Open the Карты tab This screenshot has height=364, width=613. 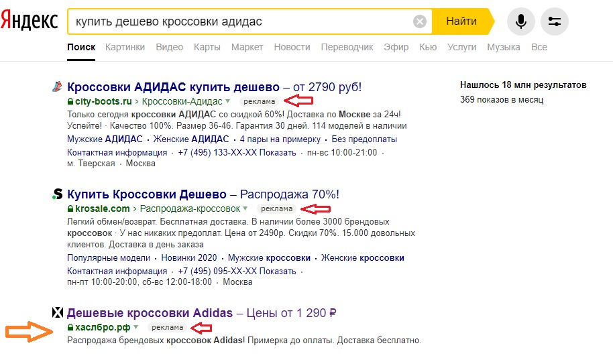(207, 47)
